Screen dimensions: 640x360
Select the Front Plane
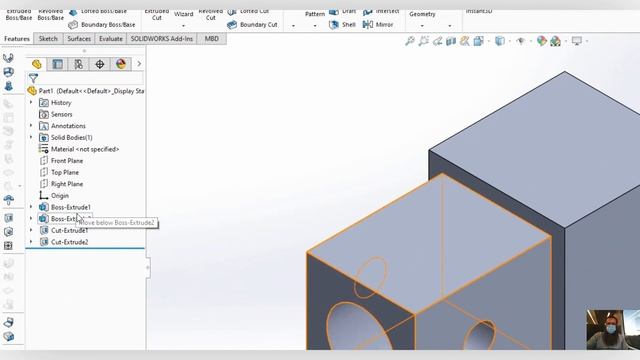[x=61, y=161]
